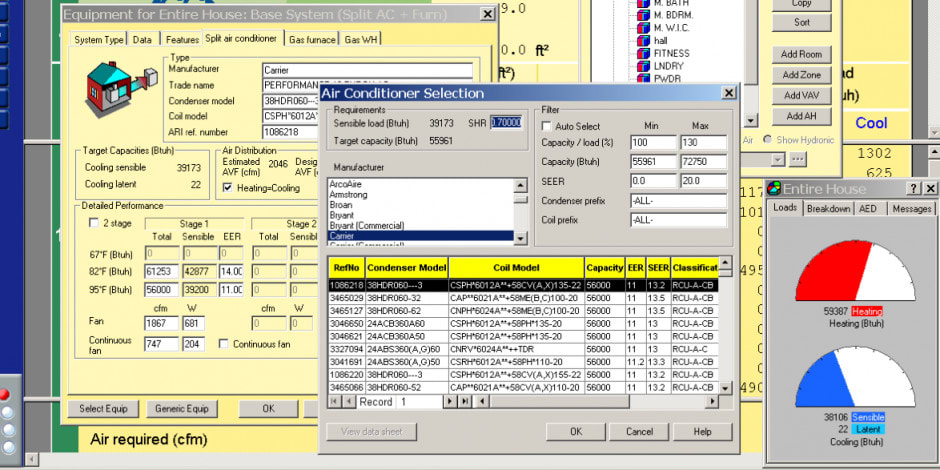This screenshot has height=470, width=940.
Task: Click the ellipsis browse button
Action: coord(798,159)
